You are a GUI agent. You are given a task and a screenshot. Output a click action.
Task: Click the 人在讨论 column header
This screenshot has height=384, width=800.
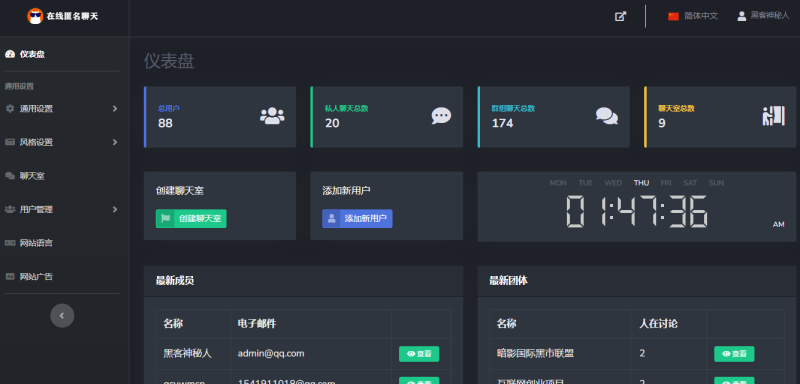pos(659,324)
